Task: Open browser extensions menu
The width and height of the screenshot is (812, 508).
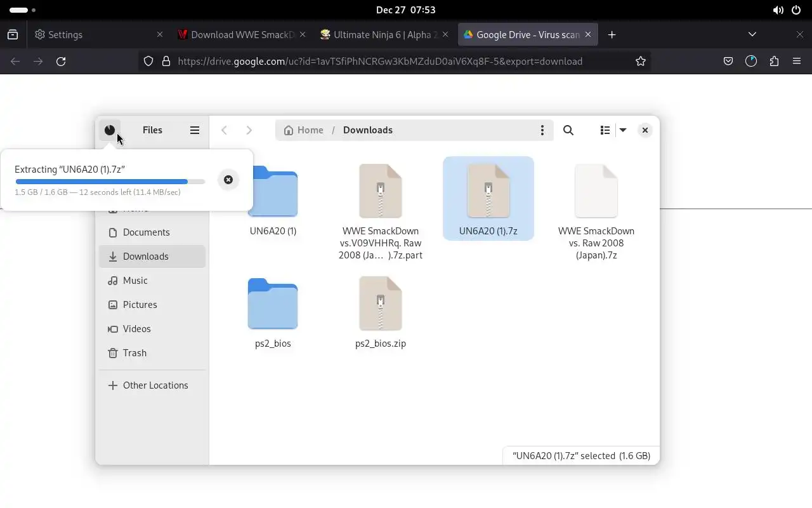Action: (774, 62)
